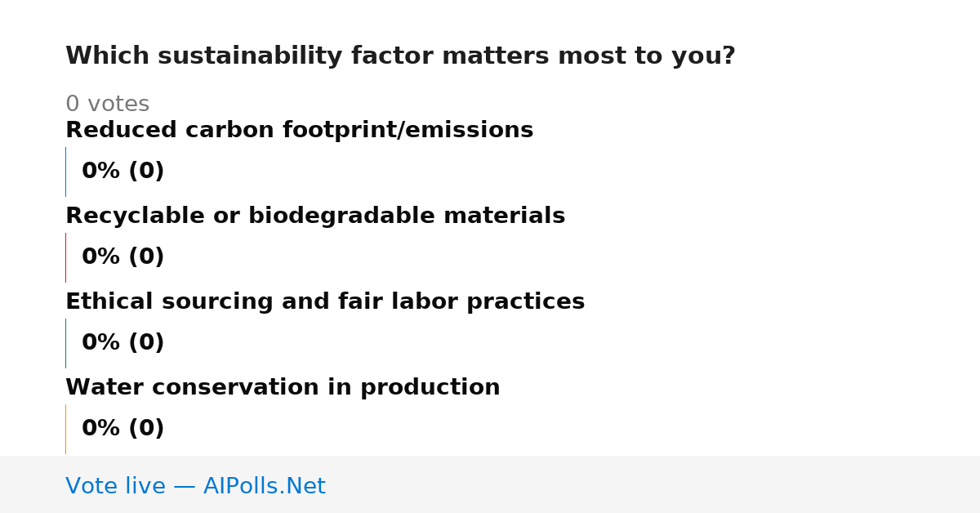The image size is (980, 513).
Task: Select the Reduced carbon footprint/emissions option
Action: coord(299,131)
